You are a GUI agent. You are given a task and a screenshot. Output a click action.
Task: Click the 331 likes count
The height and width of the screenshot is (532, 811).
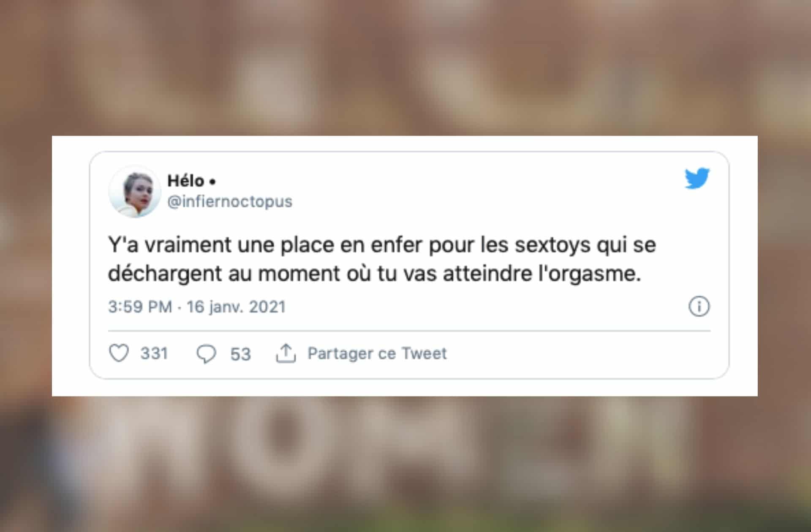pyautogui.click(x=154, y=353)
